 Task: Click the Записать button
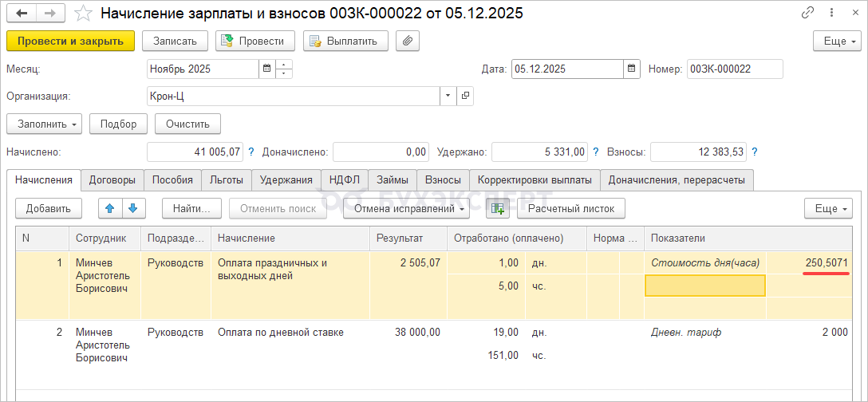coord(175,41)
